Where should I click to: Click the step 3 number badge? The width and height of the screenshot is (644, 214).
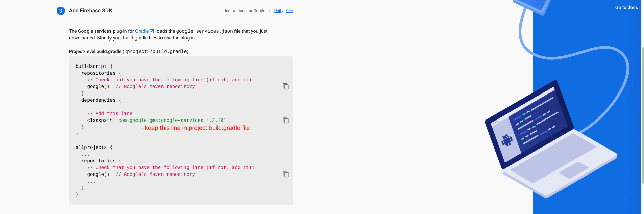coord(61,11)
